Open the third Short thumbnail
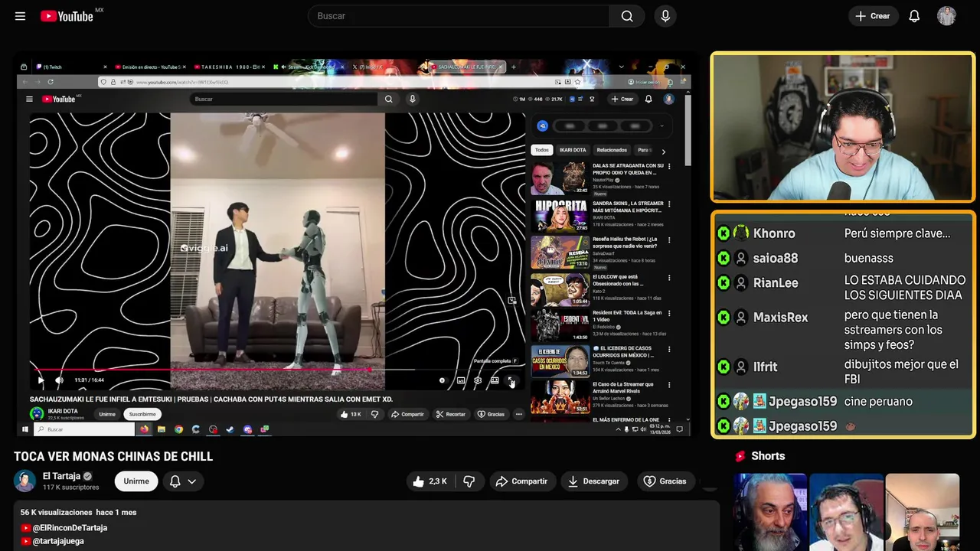 coord(923,512)
